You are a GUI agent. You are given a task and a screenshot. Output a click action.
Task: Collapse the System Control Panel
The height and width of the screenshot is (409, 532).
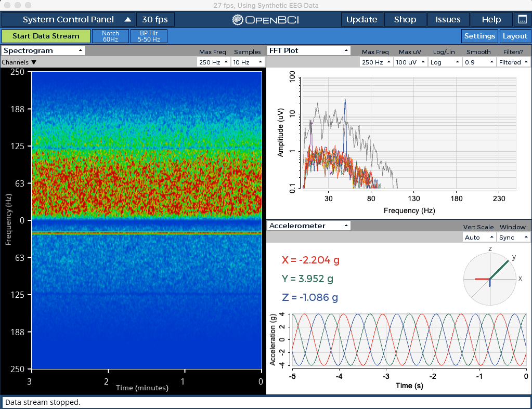click(x=68, y=19)
